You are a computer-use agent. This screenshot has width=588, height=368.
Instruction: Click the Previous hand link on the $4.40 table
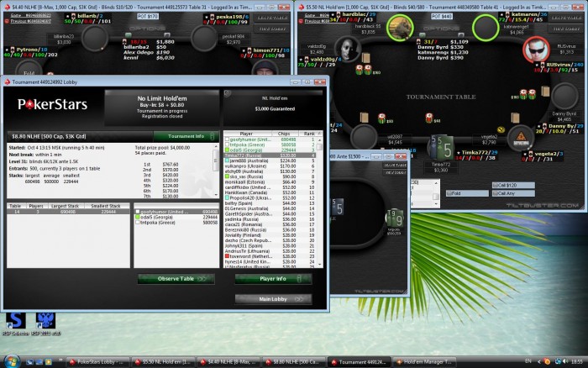pyautogui.click(x=31, y=21)
